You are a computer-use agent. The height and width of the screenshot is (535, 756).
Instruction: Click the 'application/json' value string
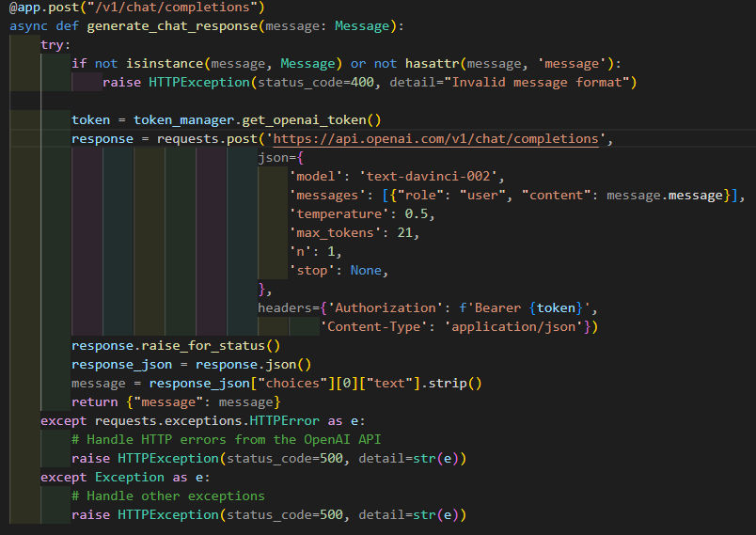pos(513,327)
